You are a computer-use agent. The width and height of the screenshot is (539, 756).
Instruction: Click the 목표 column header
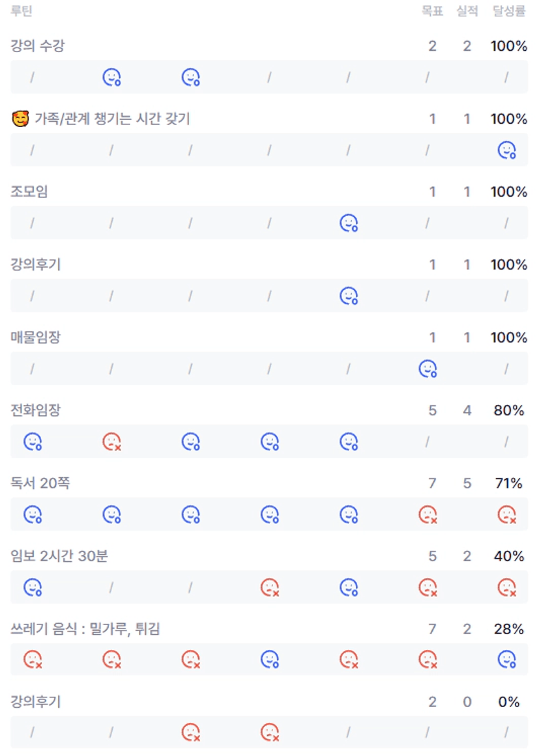(432, 11)
